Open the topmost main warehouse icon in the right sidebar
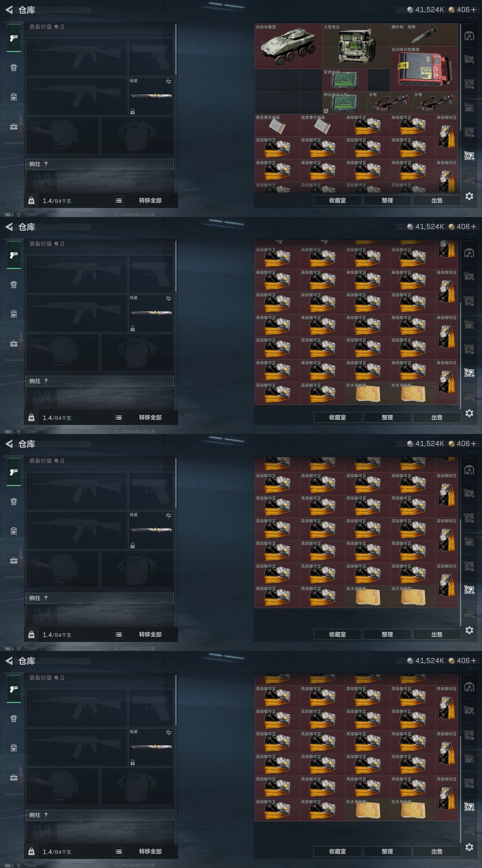The image size is (482, 868). click(x=469, y=36)
